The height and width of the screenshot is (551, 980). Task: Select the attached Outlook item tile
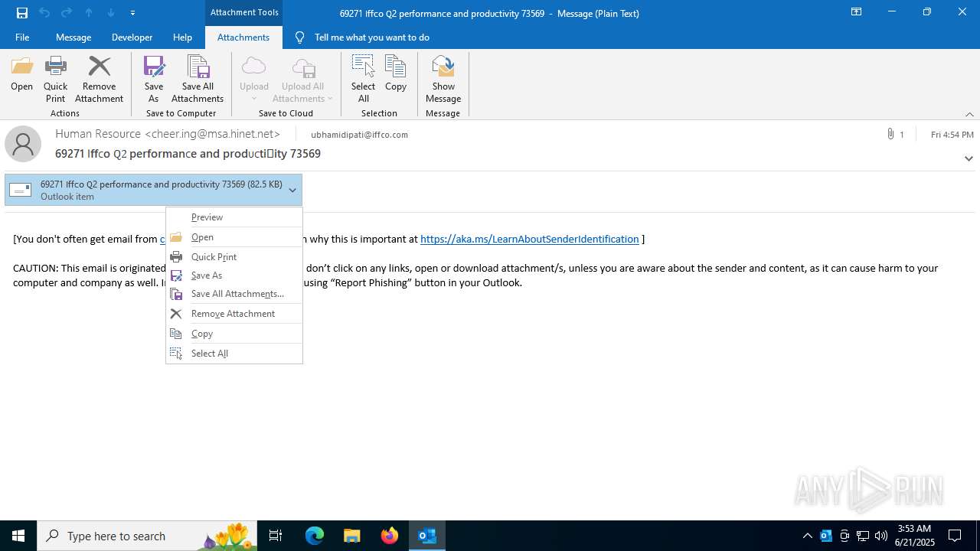tap(153, 190)
